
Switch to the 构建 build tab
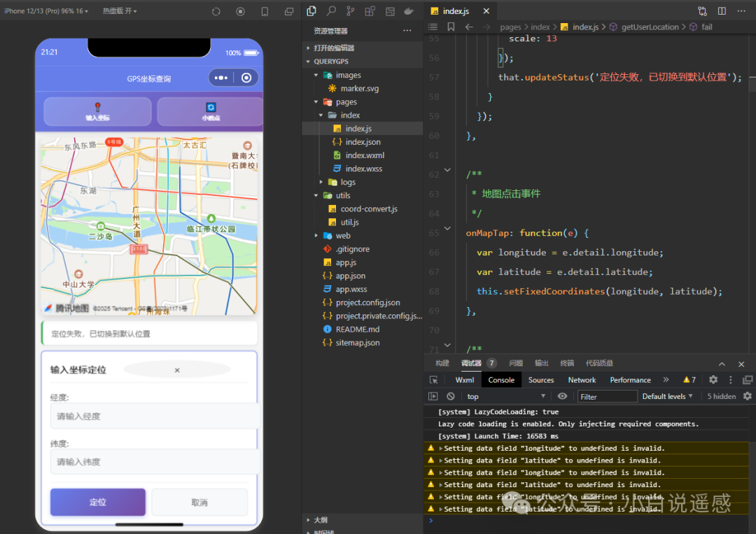point(442,363)
